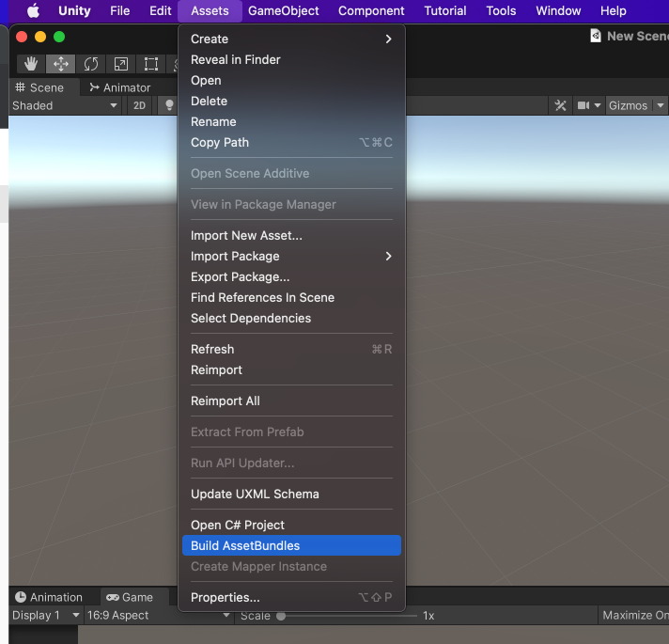Open the File menu

(x=120, y=10)
